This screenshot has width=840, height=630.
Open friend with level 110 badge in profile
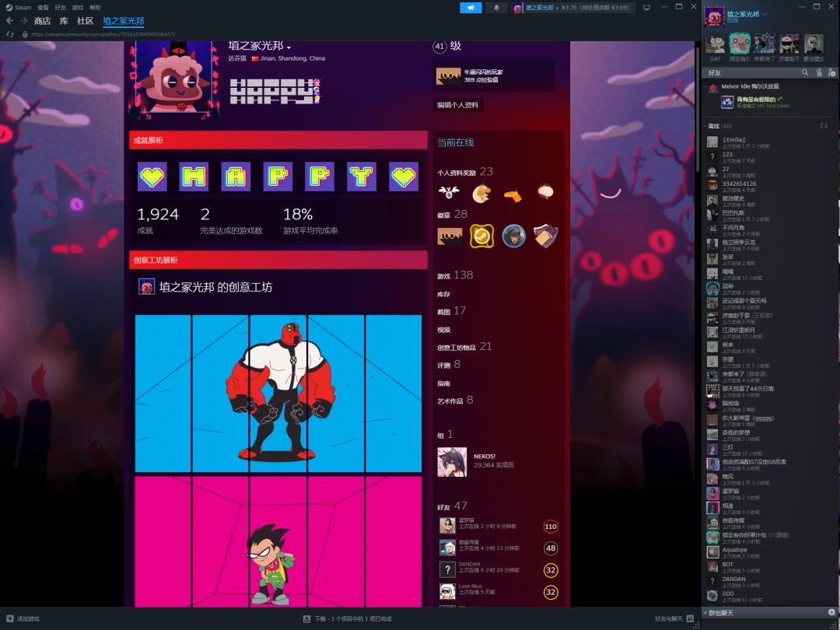tap(499, 526)
